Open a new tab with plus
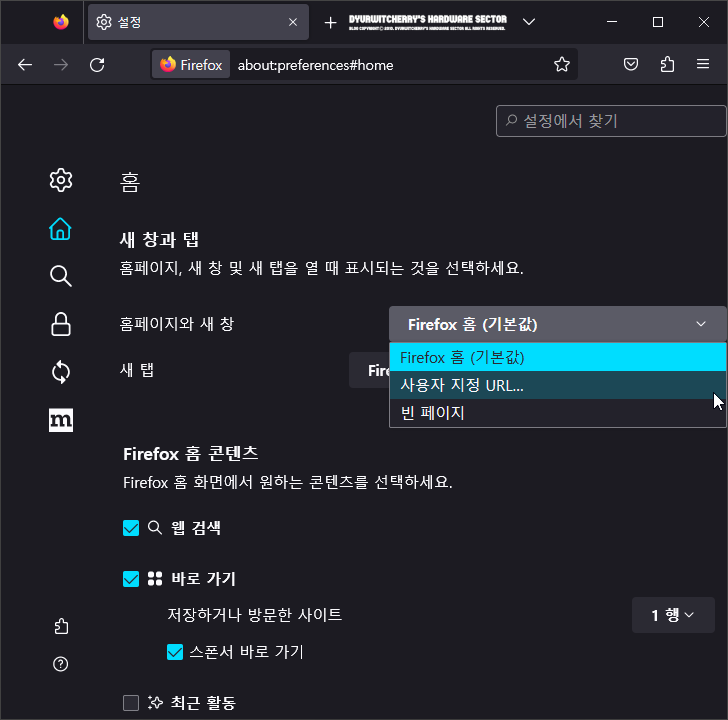This screenshot has height=720, width=728. click(x=330, y=22)
